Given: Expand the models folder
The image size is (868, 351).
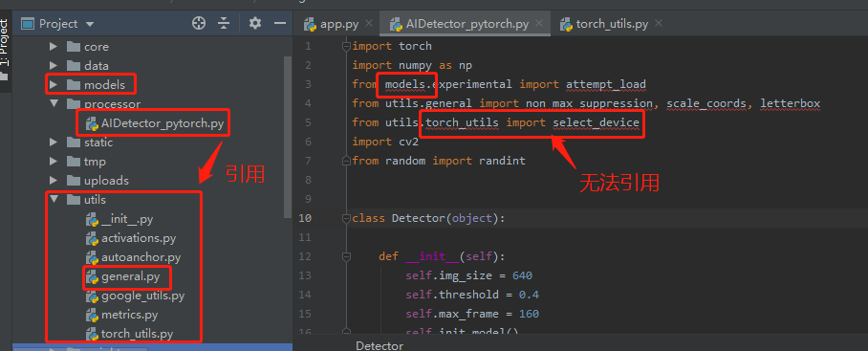Looking at the screenshot, I should click(54, 85).
